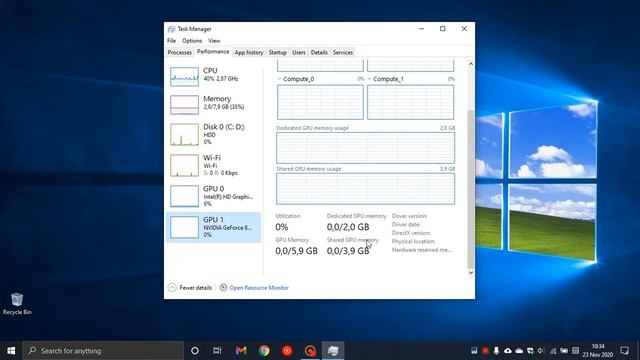Open the clock showing 23 Nov 2020

598,351
